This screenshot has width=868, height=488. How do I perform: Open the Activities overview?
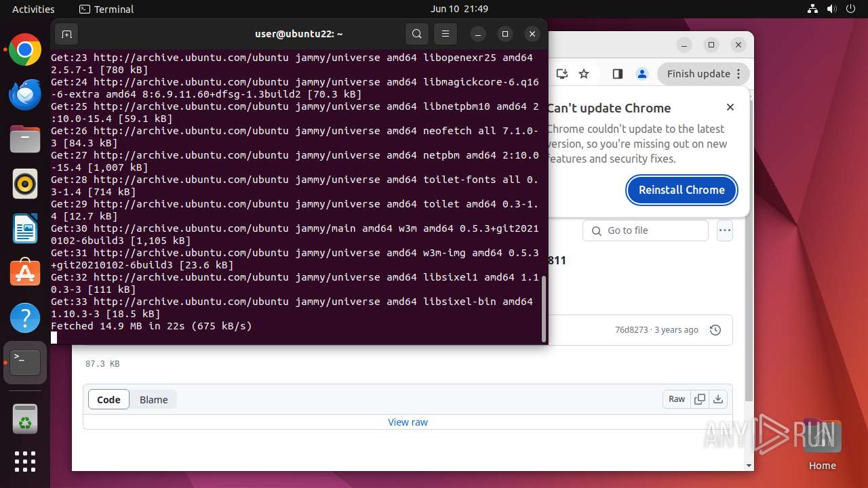pos(33,9)
